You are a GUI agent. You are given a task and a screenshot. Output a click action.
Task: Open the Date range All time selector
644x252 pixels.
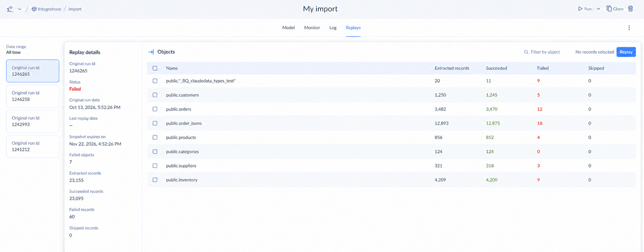16,49
